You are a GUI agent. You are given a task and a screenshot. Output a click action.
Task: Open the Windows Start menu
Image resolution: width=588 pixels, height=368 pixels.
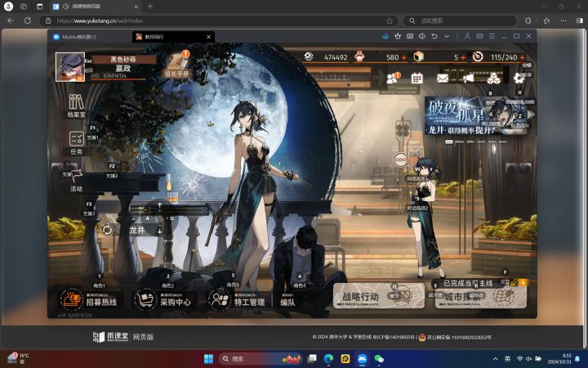(x=208, y=359)
